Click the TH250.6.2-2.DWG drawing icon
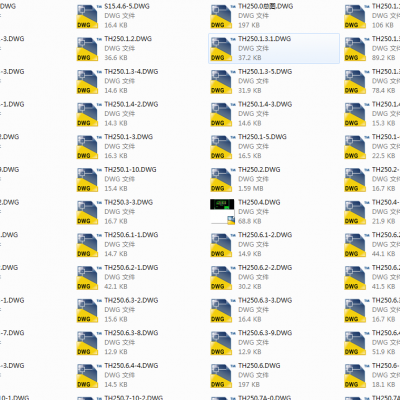 click(x=221, y=278)
